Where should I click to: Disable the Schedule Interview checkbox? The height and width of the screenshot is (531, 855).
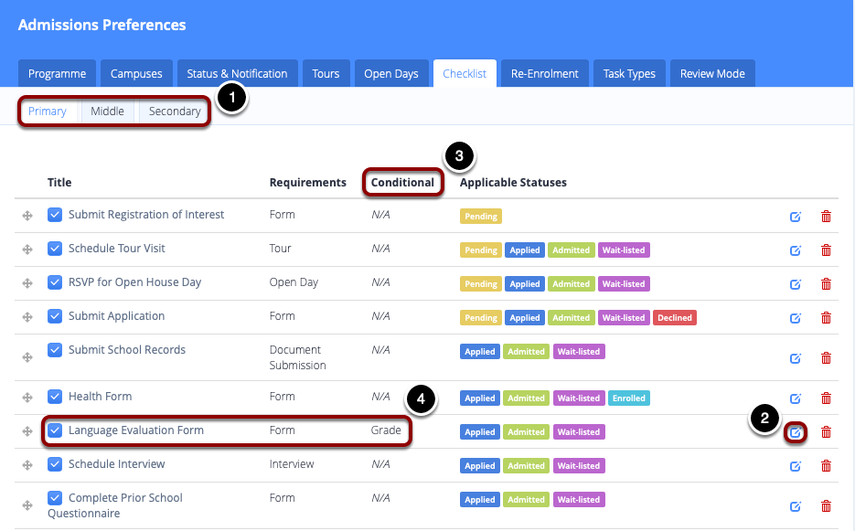[x=55, y=464]
